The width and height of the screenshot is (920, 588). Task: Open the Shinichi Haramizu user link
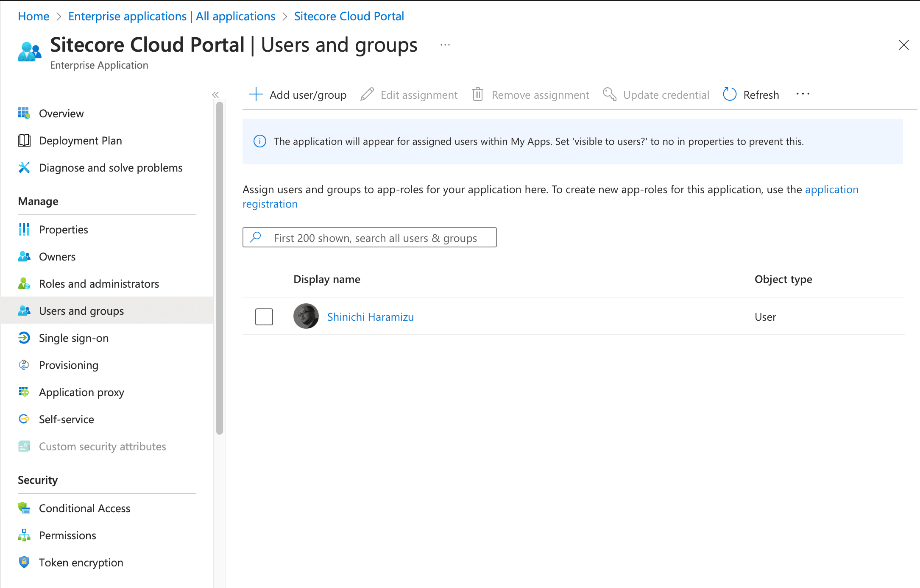[370, 316]
